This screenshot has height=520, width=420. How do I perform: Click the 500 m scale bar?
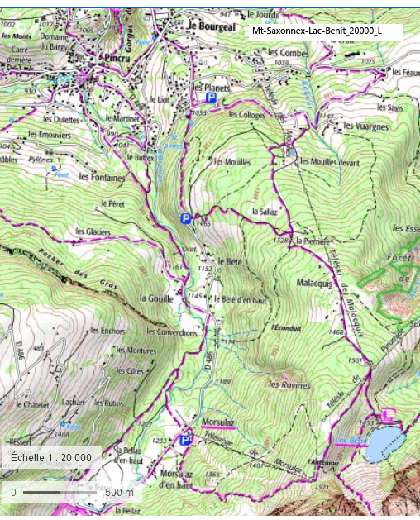58,492
